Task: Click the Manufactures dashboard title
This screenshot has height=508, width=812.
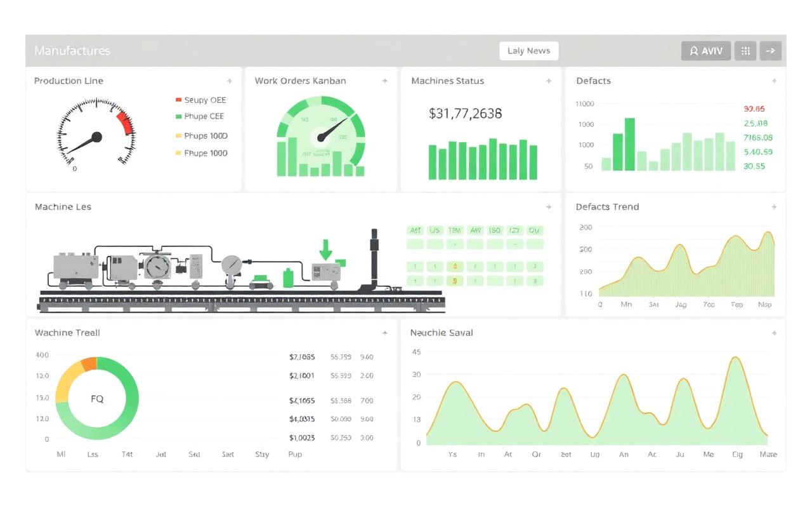Action: (x=72, y=51)
